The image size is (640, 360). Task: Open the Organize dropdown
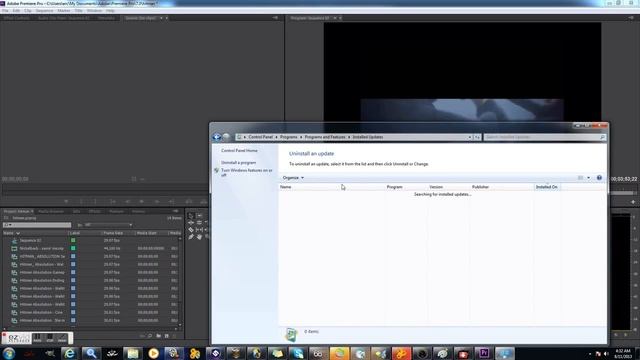point(293,178)
